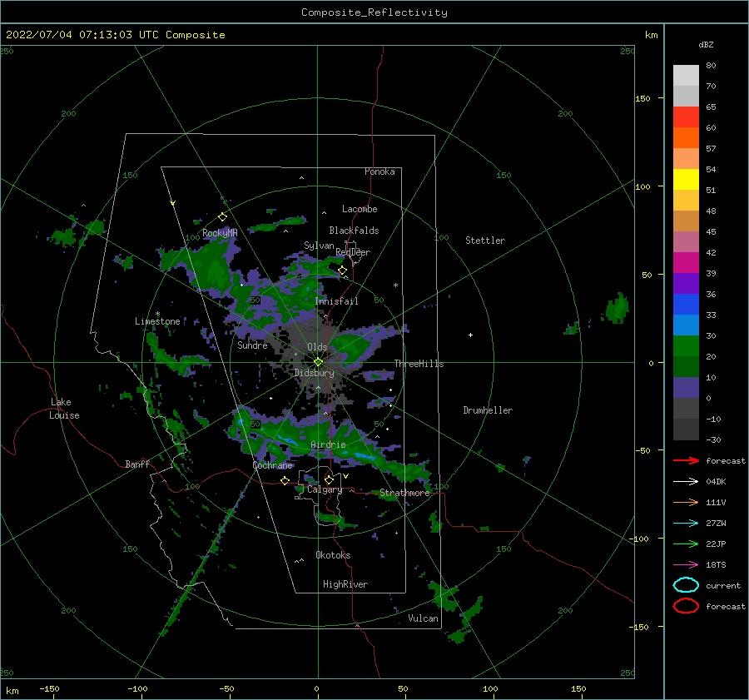This screenshot has height=700, width=749.
Task: Click the Airdrie label
Action: tap(328, 444)
